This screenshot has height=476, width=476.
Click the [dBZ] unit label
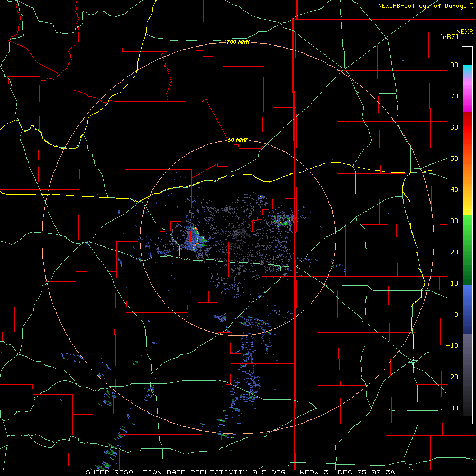pyautogui.click(x=449, y=36)
